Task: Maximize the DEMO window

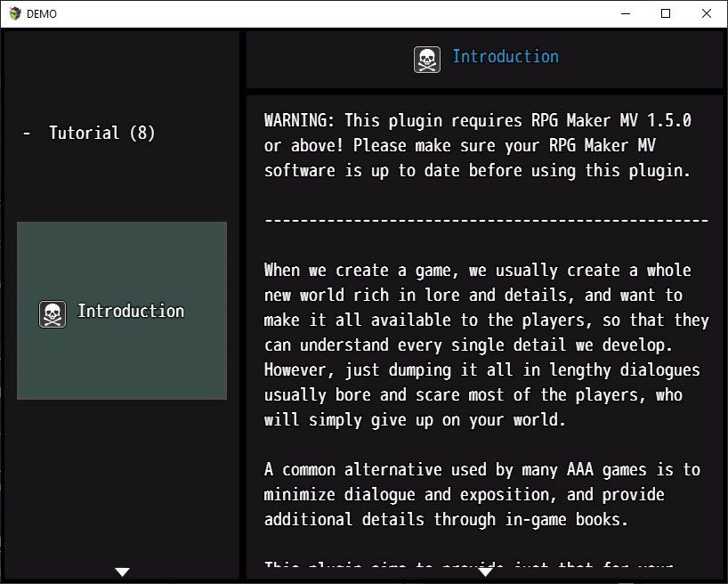Action: (x=666, y=13)
